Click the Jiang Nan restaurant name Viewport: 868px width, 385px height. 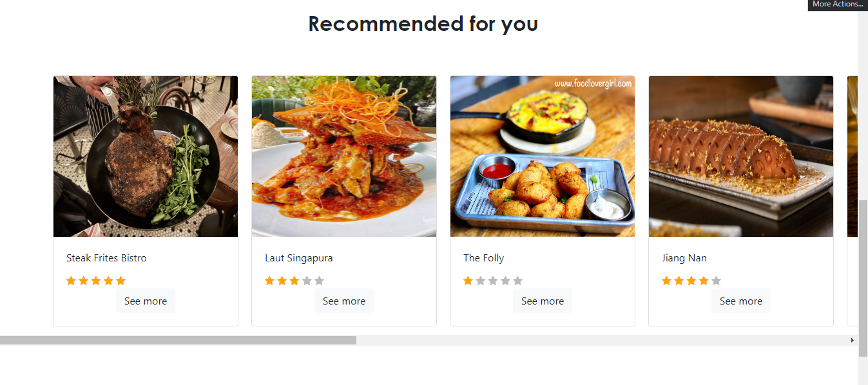[x=684, y=258]
